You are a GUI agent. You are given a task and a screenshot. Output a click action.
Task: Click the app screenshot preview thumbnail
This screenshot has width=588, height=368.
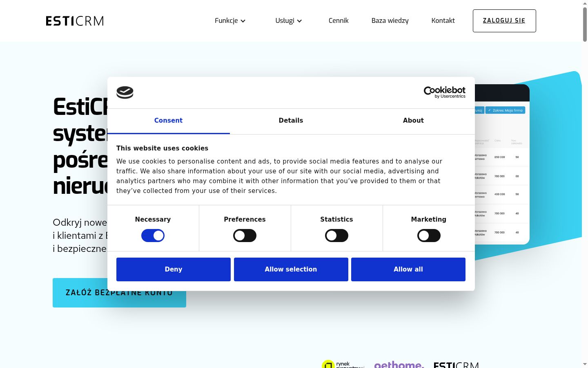click(x=502, y=164)
